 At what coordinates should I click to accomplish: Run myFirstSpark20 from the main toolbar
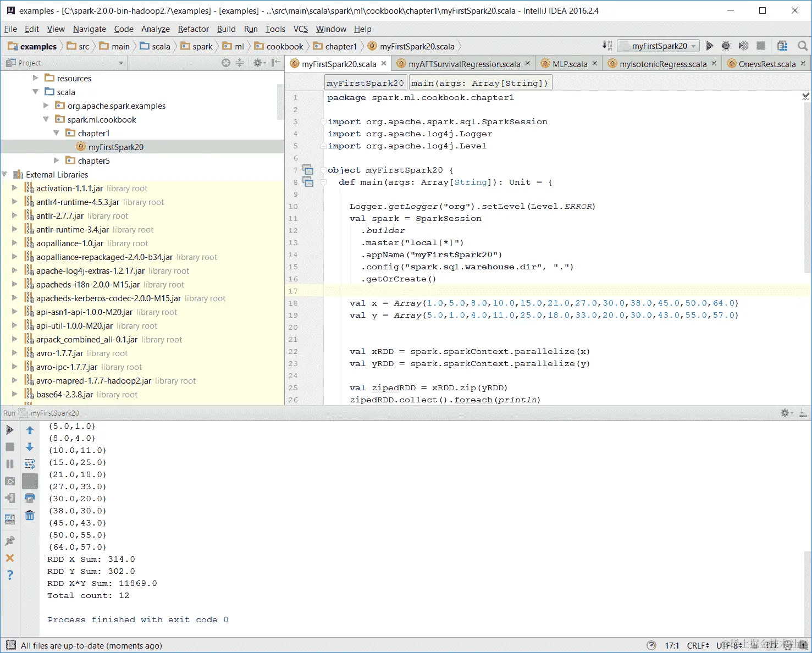pyautogui.click(x=710, y=46)
